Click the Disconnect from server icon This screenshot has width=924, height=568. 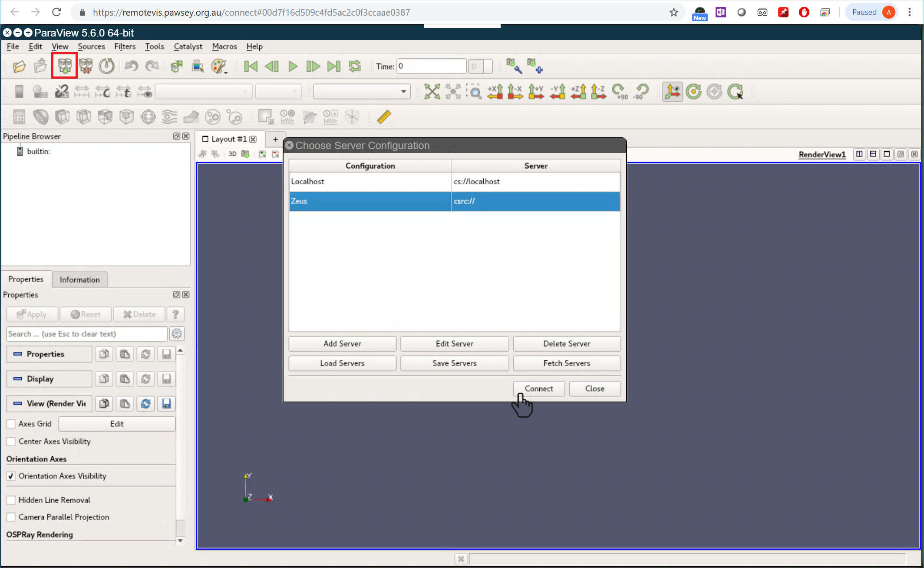click(86, 66)
